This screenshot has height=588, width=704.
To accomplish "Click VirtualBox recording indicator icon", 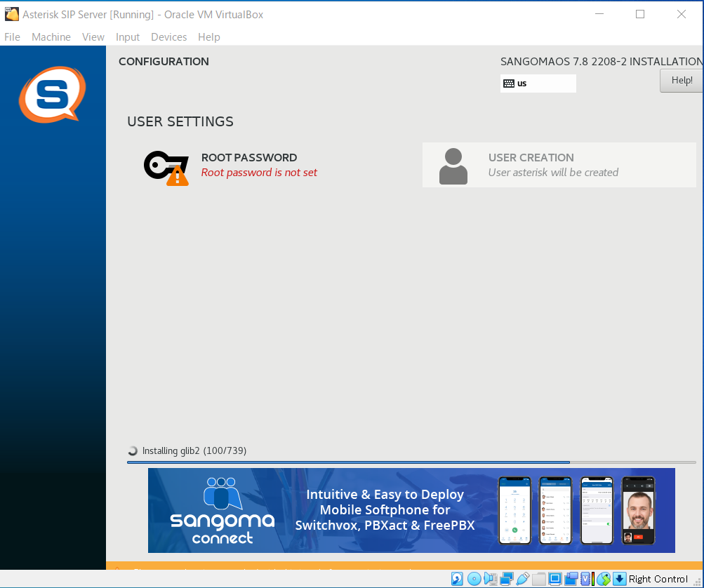I will [571, 579].
